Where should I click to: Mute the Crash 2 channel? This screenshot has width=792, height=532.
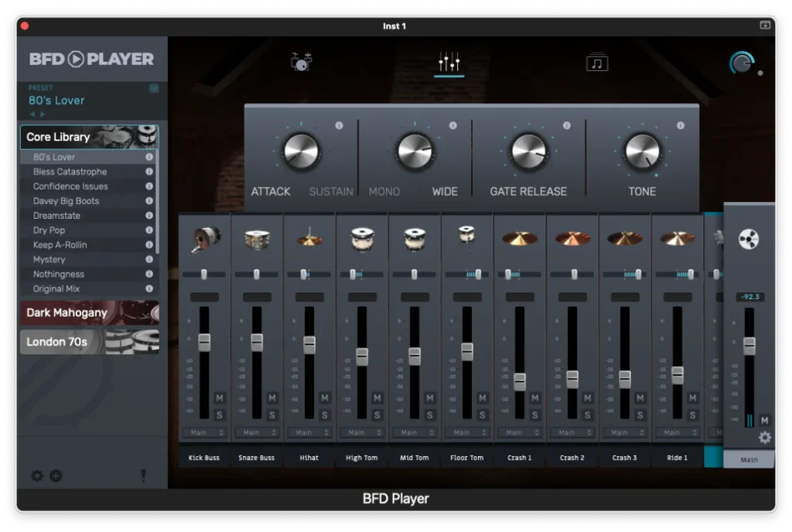tap(587, 398)
